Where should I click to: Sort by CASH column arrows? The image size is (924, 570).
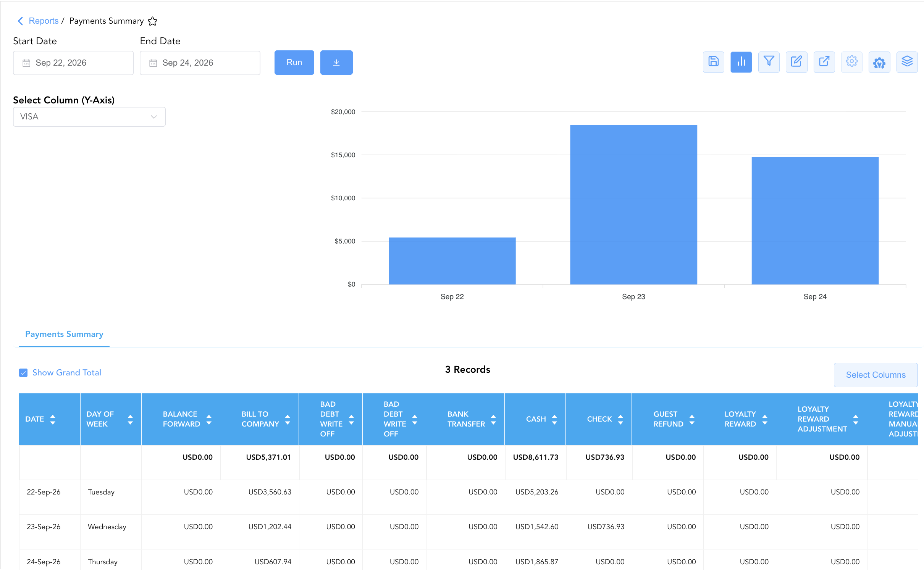(x=554, y=419)
